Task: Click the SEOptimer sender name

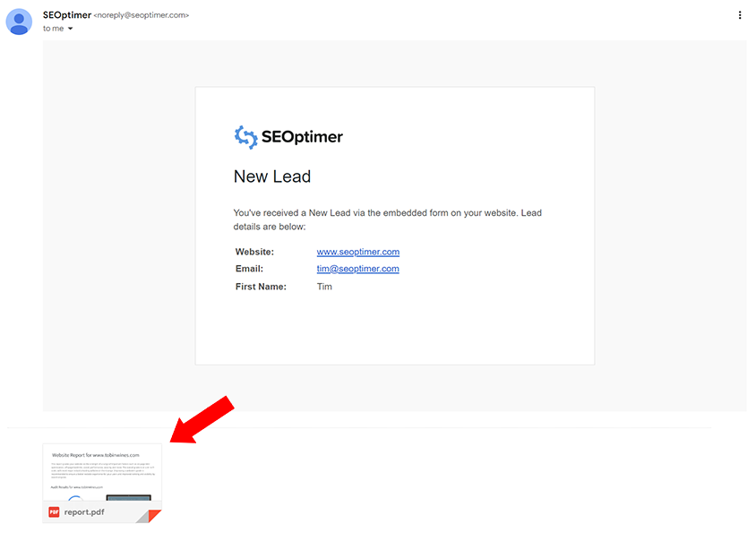Action: pyautogui.click(x=66, y=15)
